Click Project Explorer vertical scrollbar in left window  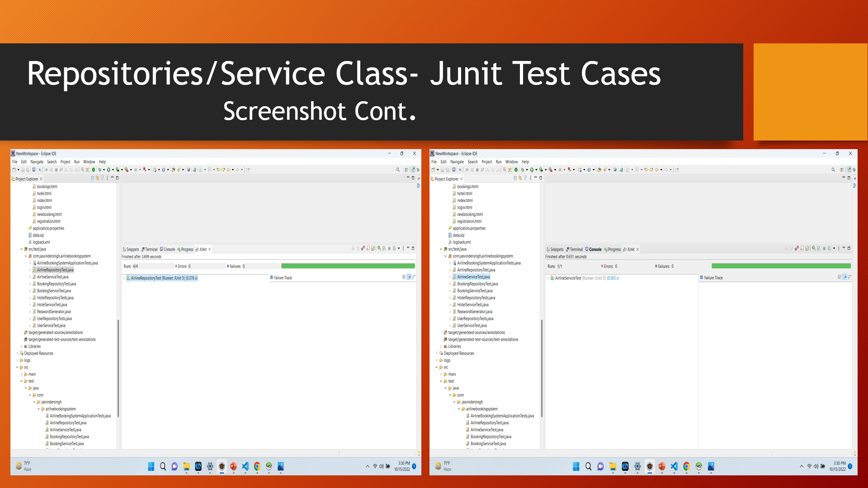tap(118, 368)
